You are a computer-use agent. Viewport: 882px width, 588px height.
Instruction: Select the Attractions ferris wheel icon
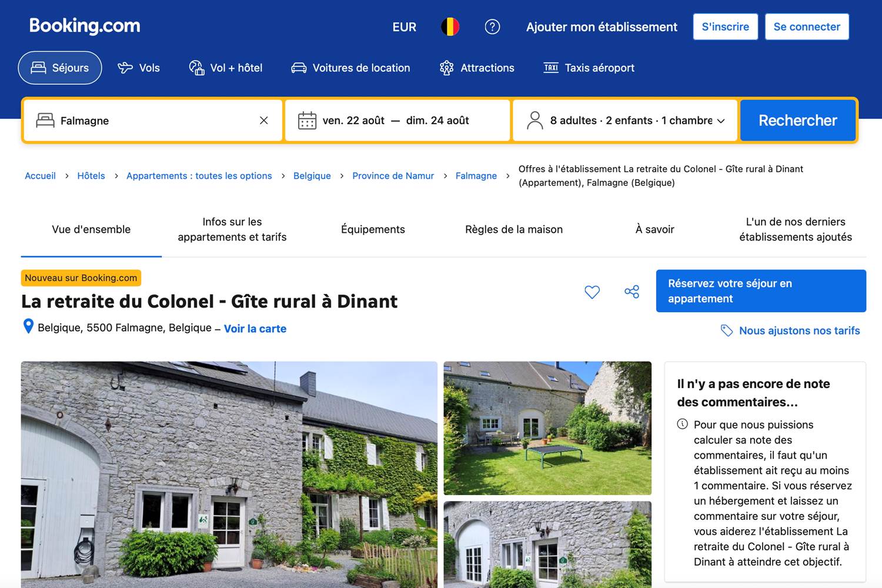point(447,67)
